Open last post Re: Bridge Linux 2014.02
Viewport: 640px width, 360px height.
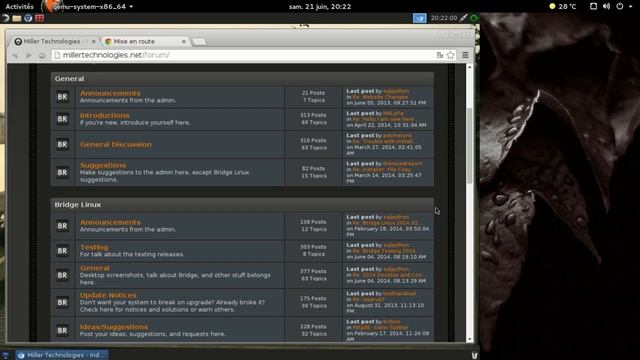[385, 223]
